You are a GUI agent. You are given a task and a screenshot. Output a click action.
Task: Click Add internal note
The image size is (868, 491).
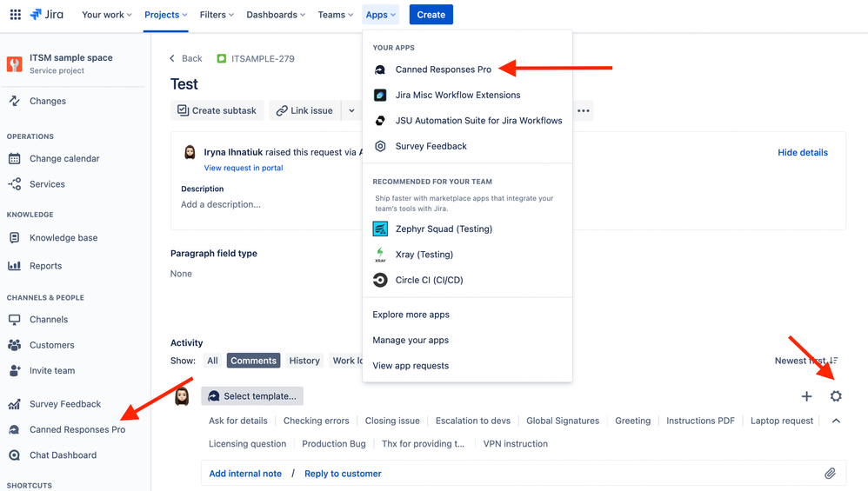[x=245, y=474]
